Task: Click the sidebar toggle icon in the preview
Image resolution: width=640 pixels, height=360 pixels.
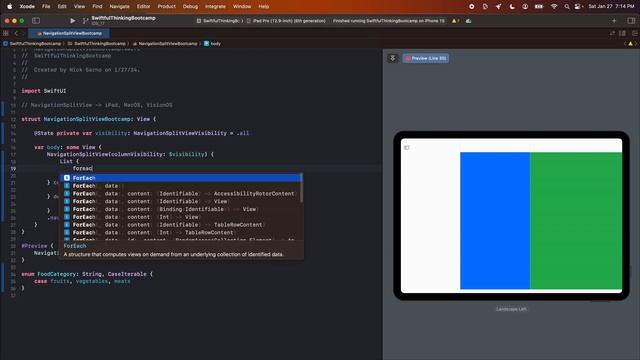Action: point(407,147)
